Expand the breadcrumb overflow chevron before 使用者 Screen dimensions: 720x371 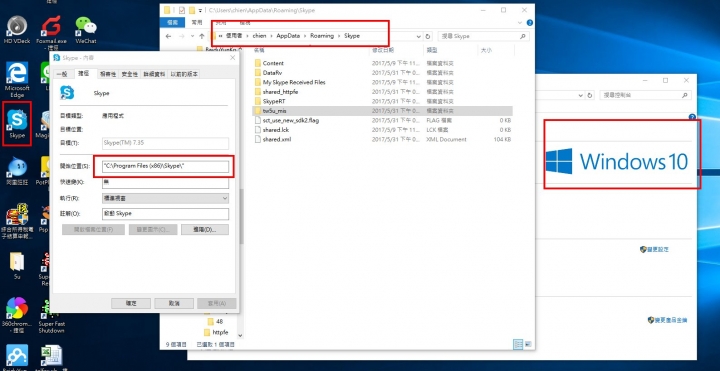[x=221, y=36]
